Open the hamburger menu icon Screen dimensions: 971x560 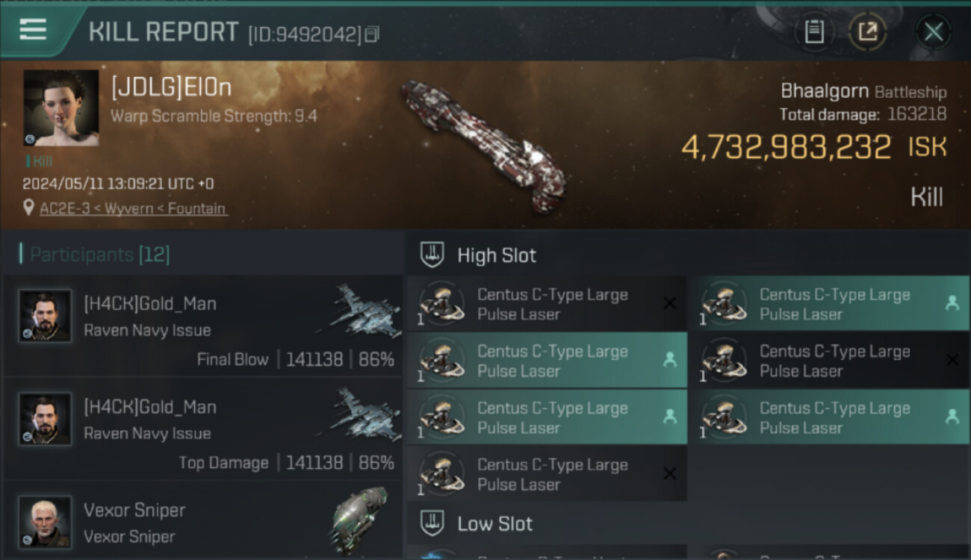pos(33,30)
